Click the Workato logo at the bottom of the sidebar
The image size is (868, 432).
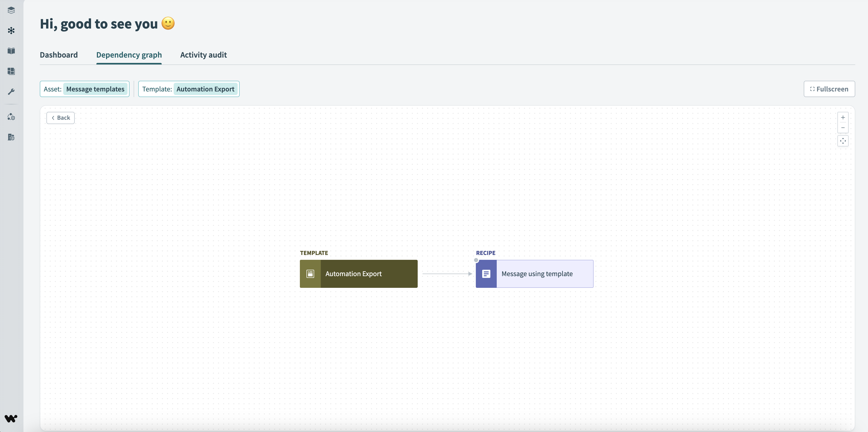point(11,418)
